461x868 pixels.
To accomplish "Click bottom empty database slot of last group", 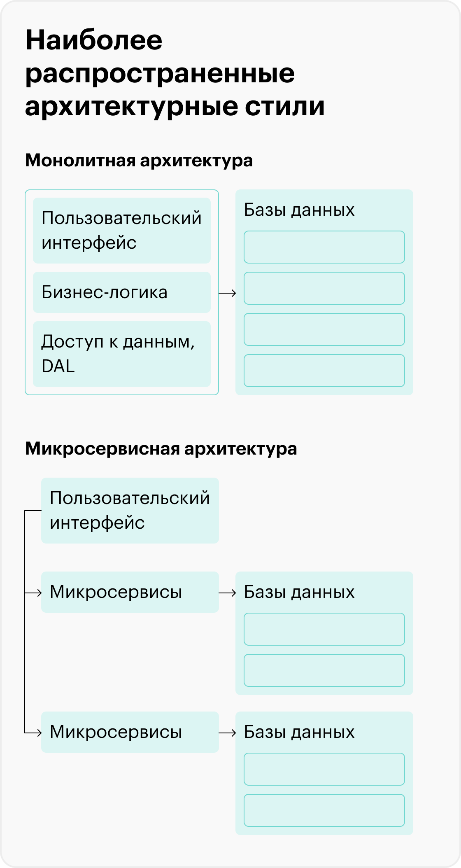I will coord(324,810).
